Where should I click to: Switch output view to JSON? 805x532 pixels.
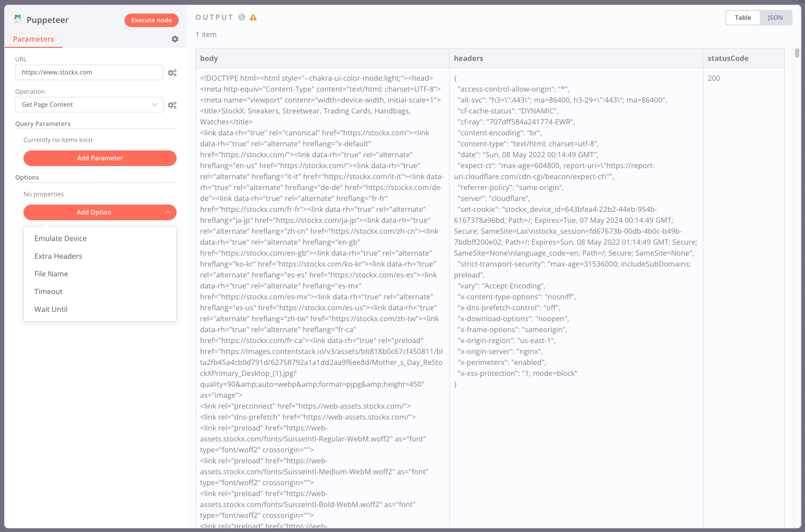(775, 18)
